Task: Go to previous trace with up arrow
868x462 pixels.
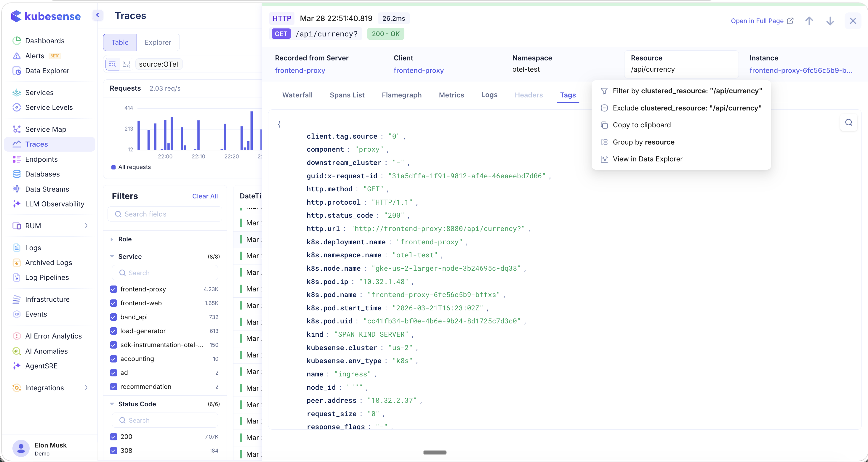Action: 809,21
